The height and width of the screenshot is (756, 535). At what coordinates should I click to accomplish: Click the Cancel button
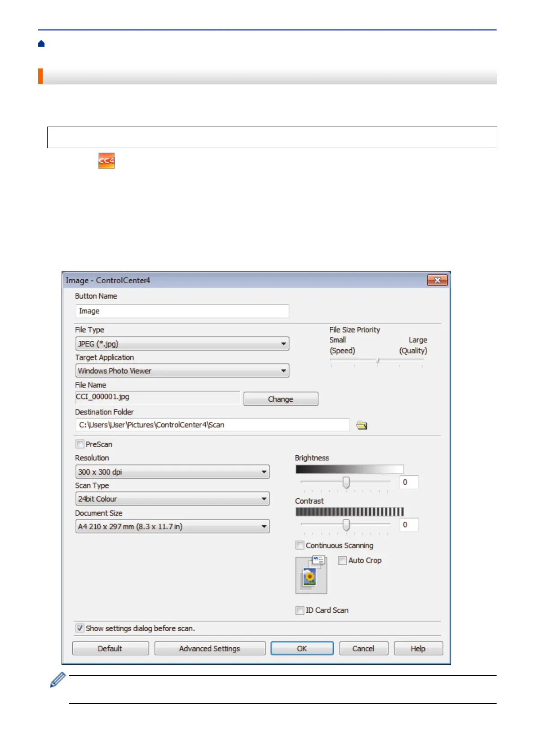pos(363,648)
